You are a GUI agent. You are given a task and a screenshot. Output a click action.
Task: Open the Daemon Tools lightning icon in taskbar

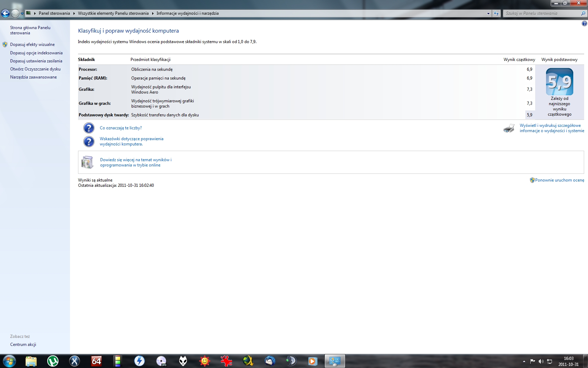tap(140, 361)
